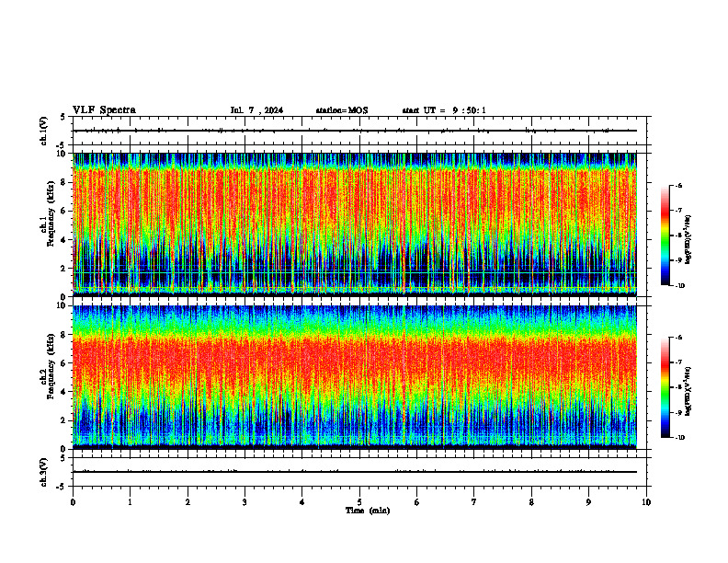
Task: Click the '-6' label on ch.2 color bar
Action: click(678, 338)
